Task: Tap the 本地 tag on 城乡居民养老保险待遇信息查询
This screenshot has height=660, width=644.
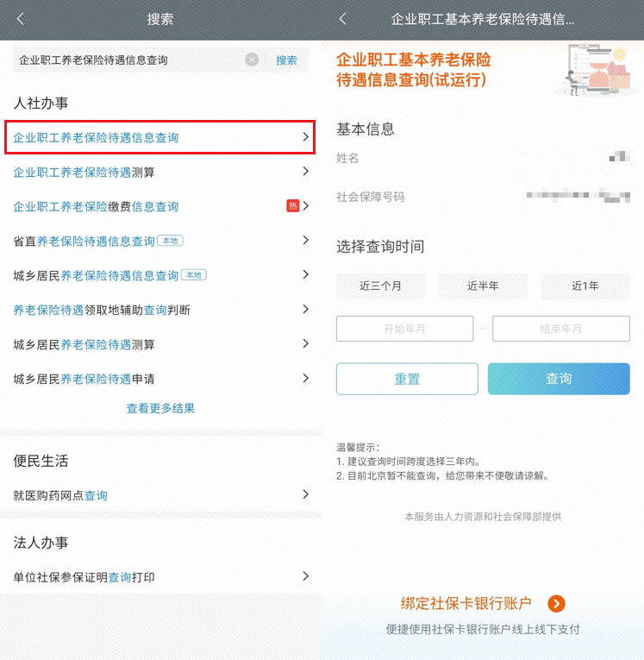Action: (x=194, y=275)
